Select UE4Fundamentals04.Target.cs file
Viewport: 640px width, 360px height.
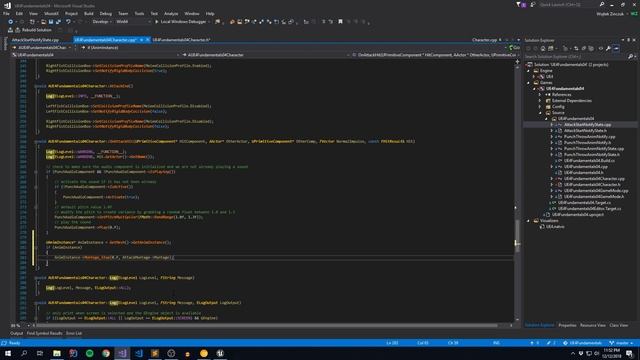coord(584,203)
